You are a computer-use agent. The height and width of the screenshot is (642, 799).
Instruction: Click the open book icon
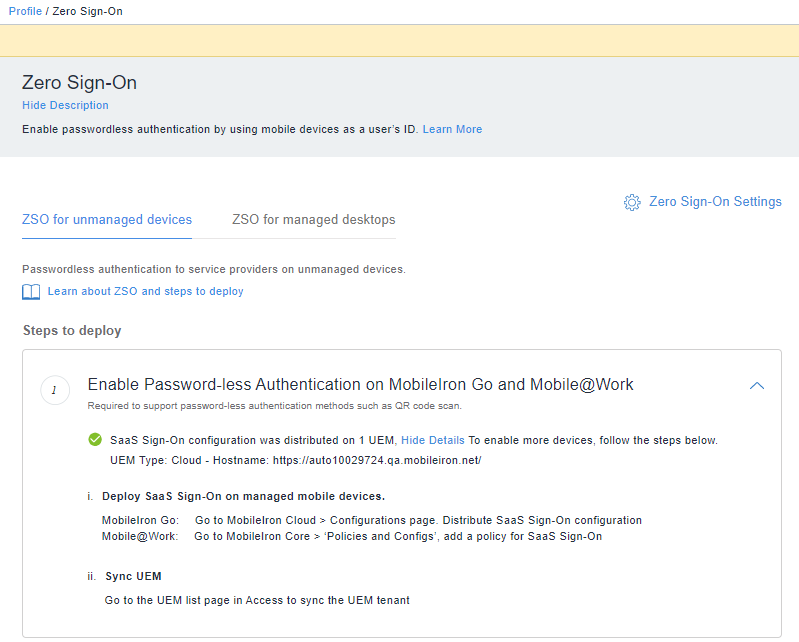coord(31,292)
